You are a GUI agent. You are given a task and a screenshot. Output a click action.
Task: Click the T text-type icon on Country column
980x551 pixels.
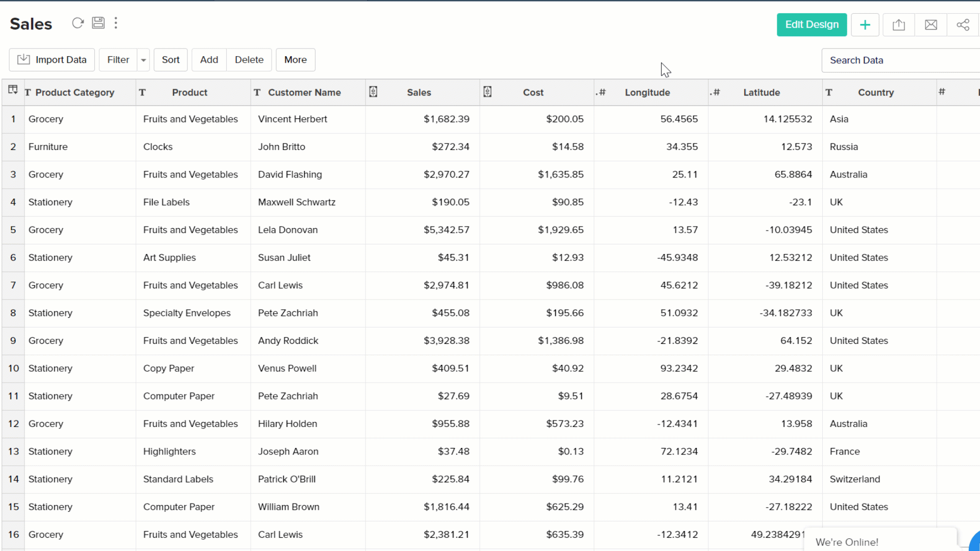[829, 92]
